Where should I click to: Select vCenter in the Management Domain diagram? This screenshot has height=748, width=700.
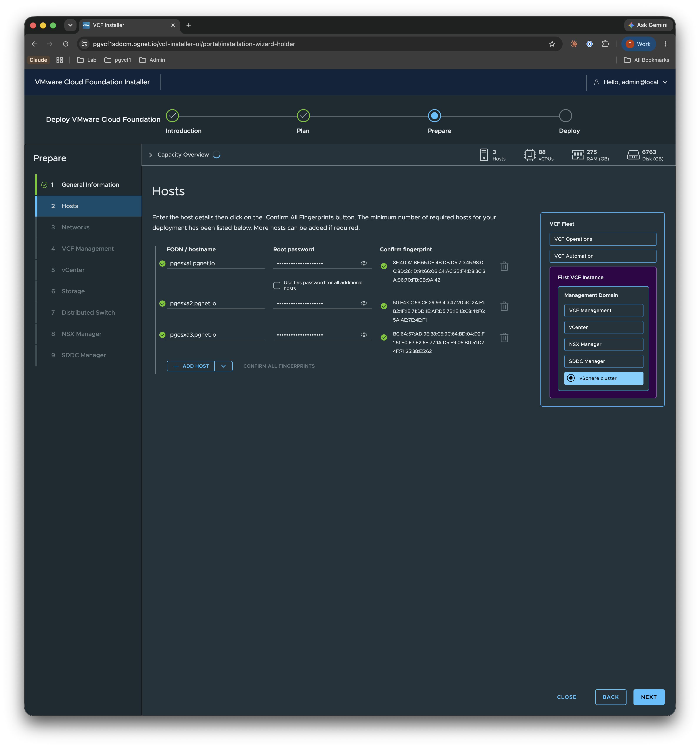click(x=603, y=327)
